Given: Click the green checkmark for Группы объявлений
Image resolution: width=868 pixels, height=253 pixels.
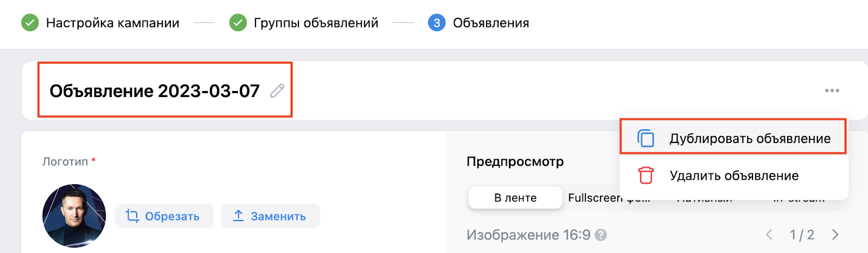Looking at the screenshot, I should (x=238, y=23).
